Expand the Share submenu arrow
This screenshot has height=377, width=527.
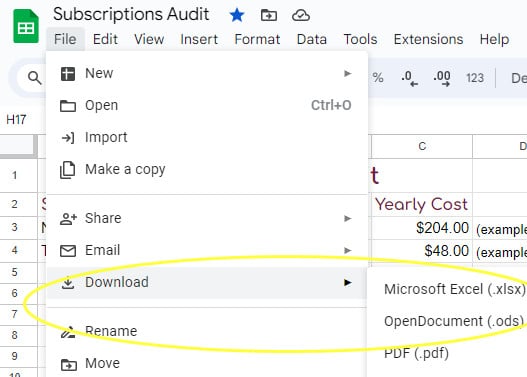tap(348, 219)
